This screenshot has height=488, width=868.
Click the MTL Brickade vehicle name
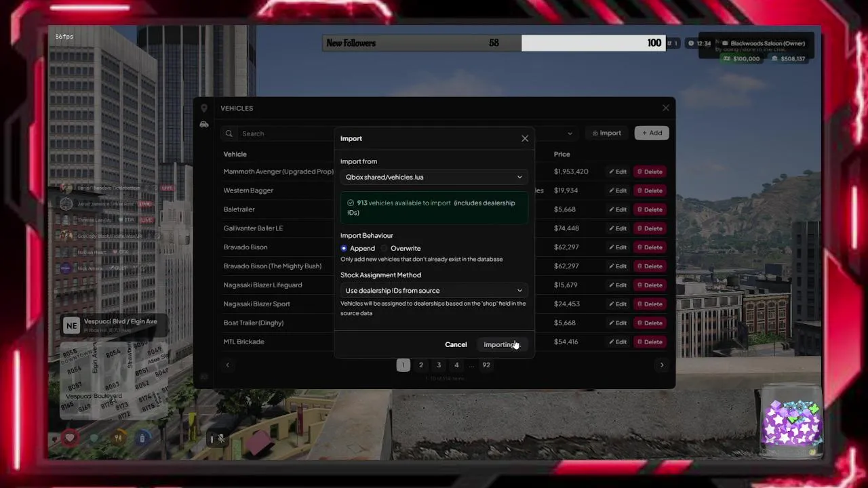pyautogui.click(x=244, y=342)
